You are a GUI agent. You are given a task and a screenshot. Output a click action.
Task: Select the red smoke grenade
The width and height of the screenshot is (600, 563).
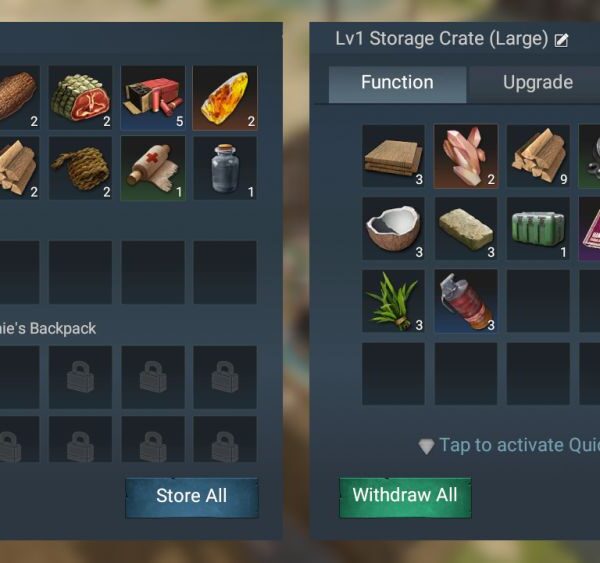click(466, 301)
